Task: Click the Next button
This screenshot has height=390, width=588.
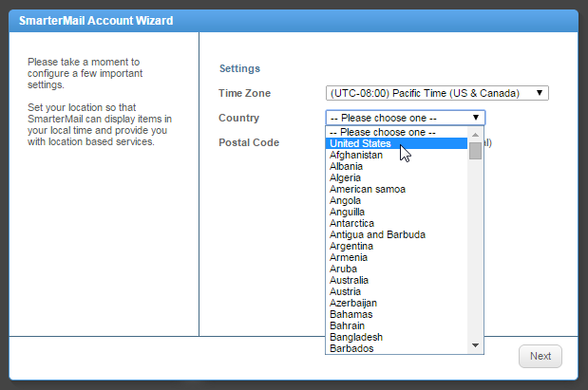Action: click(541, 356)
